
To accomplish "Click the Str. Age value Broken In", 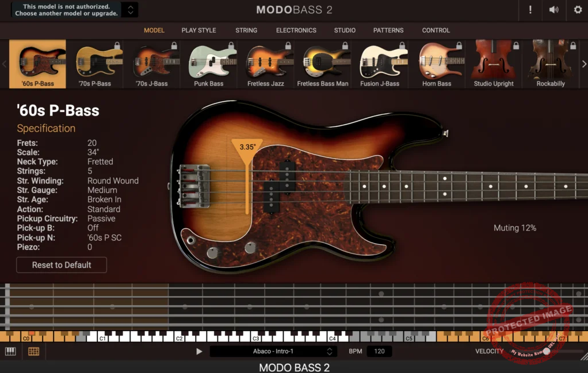I will coord(104,199).
